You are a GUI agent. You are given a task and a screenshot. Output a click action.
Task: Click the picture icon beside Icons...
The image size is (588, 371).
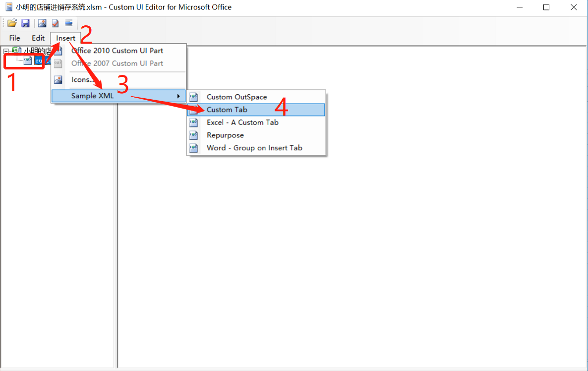coord(58,79)
